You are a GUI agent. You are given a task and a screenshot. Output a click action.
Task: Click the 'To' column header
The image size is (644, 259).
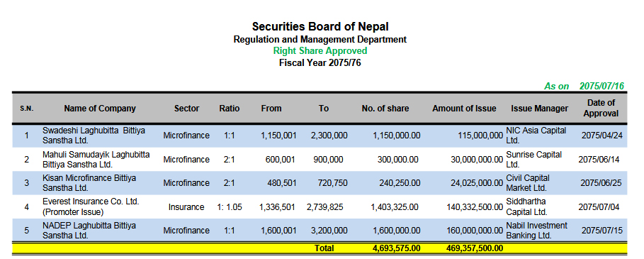pos(324,109)
